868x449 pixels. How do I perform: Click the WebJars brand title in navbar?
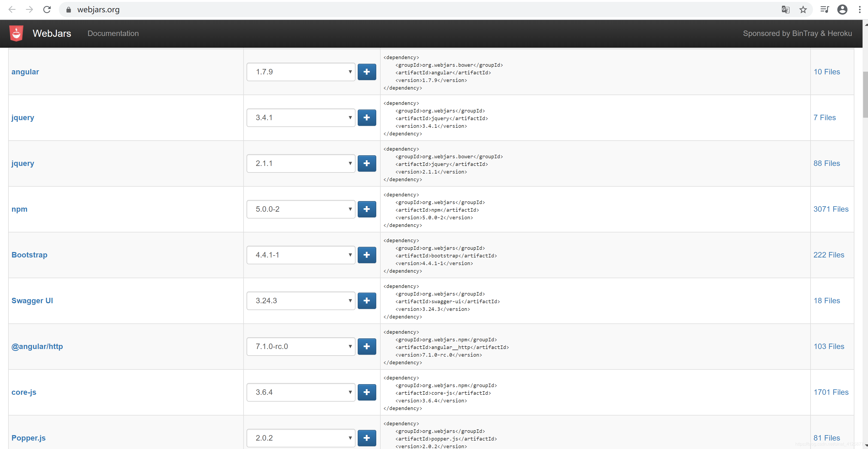coord(51,33)
